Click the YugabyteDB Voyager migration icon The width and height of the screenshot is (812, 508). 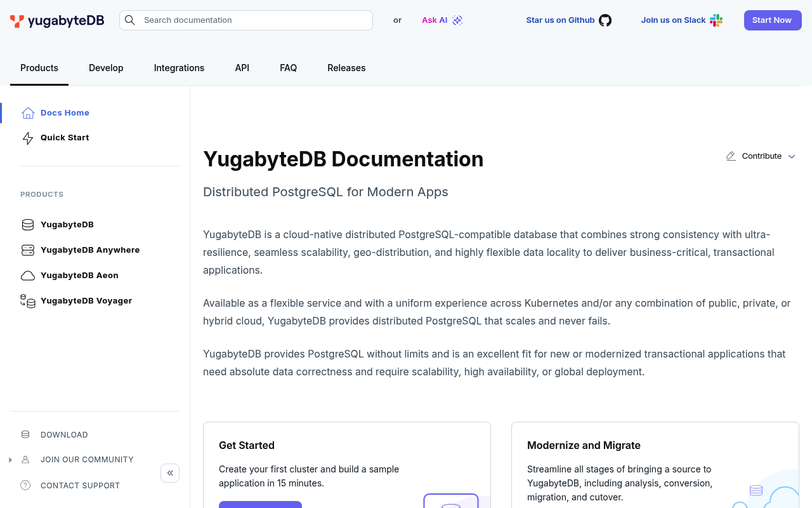(28, 301)
